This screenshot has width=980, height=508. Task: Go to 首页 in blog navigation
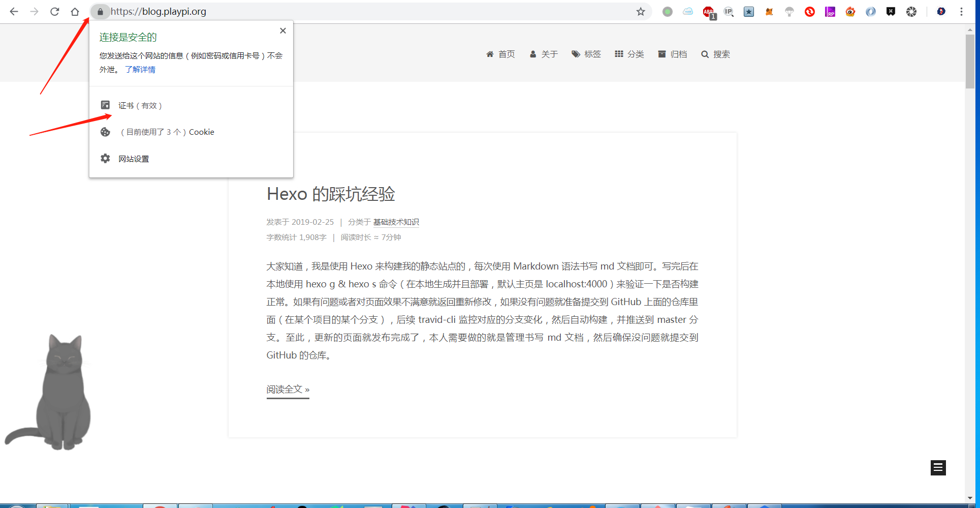tap(500, 54)
